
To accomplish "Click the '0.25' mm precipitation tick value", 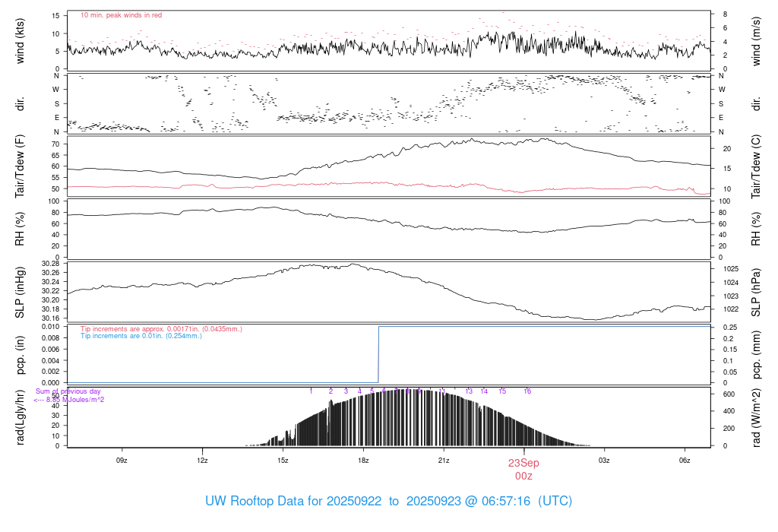I will [730, 328].
